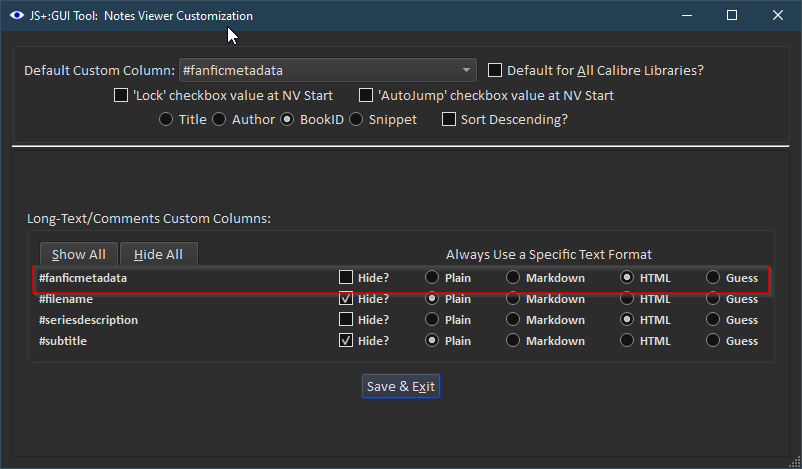Toggle 'Lock' checkbox value at NV Start

pyautogui.click(x=122, y=96)
